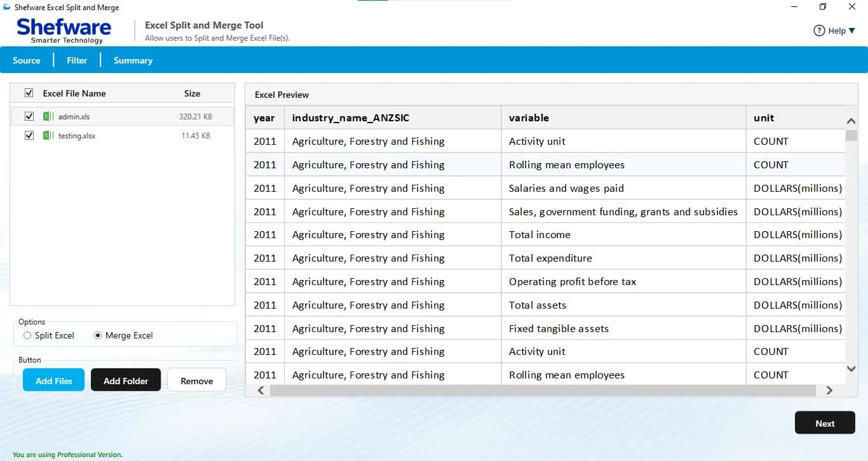The image size is (868, 461).
Task: Click the vertical scrollbar thumb in preview
Action: [851, 135]
